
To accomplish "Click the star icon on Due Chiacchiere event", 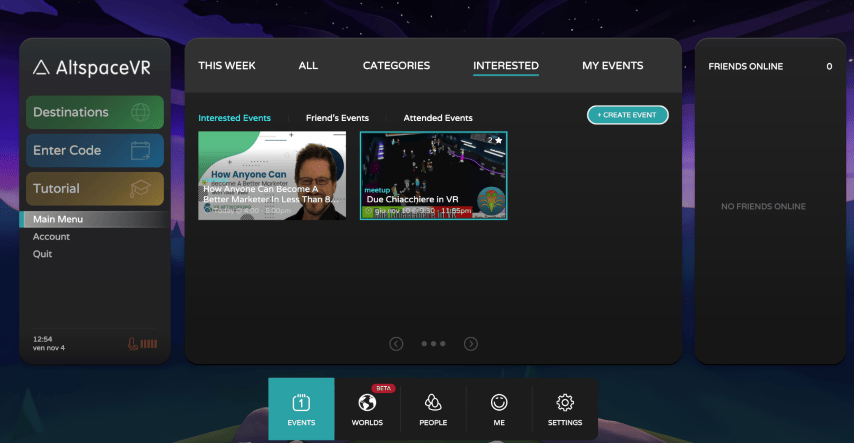I will coord(498,141).
